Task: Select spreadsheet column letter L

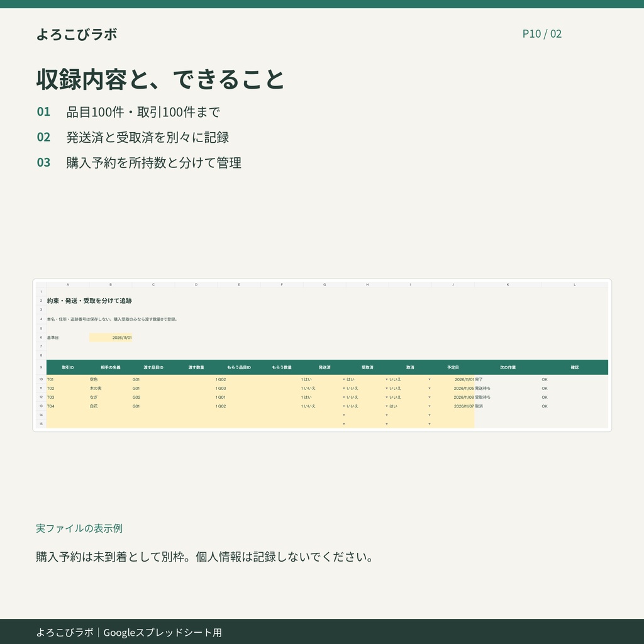Action: point(575,285)
